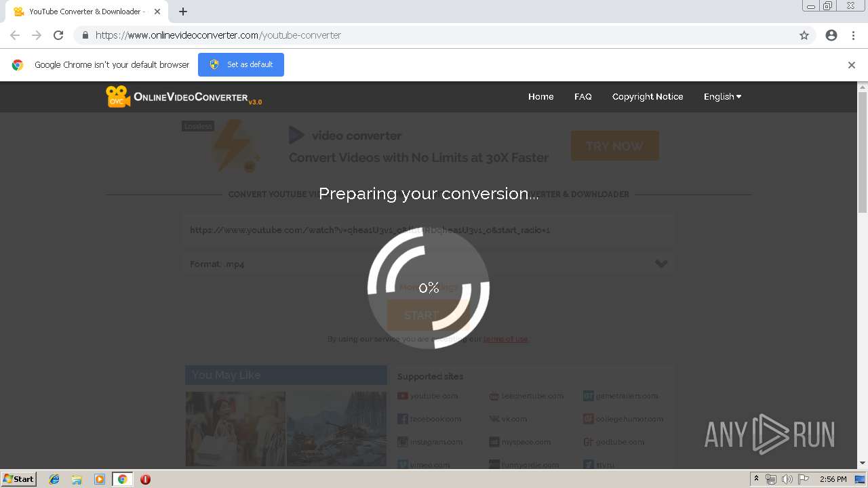Click the Action Center flag icon
The image size is (868, 488).
pos(804,479)
